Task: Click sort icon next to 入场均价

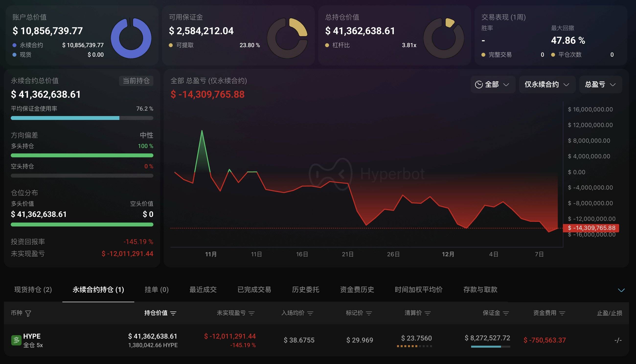Action: tap(310, 313)
